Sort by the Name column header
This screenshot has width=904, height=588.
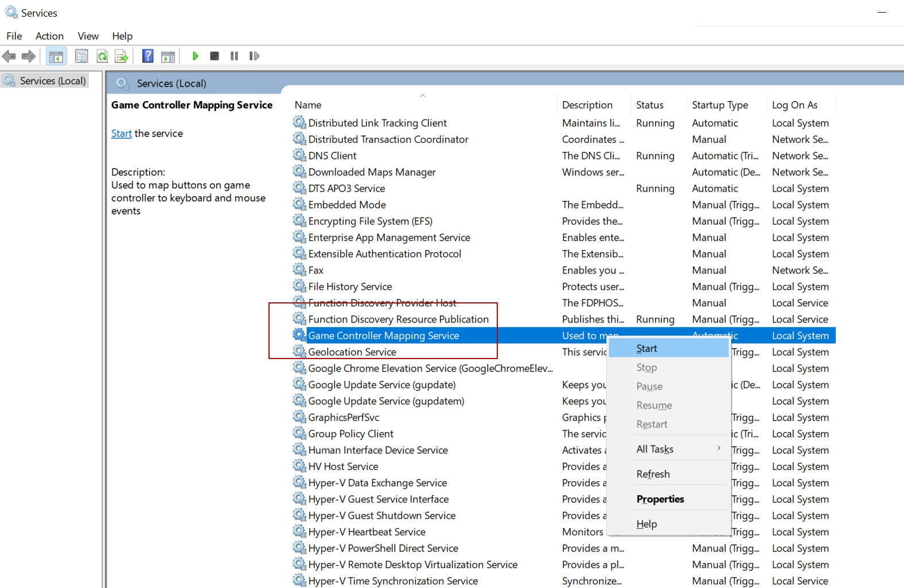click(423, 105)
